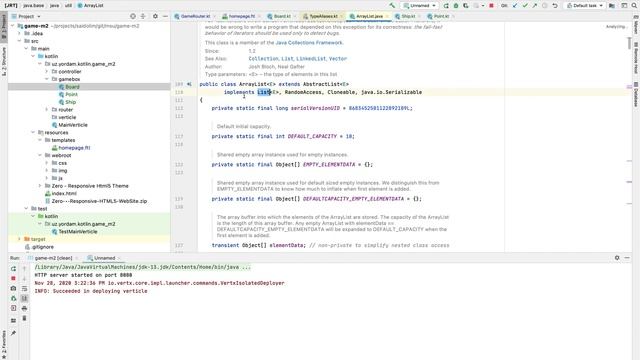Viewport: 640px width, 360px height.
Task: Rerun the Unnamed configuration from top toolbar
Action: point(446,6)
